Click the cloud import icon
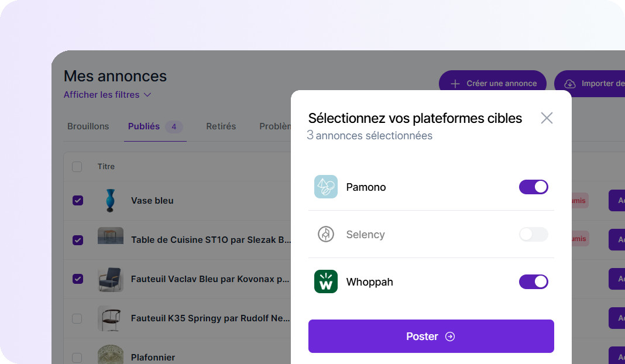Screen dimensions: 625x364 tap(571, 84)
